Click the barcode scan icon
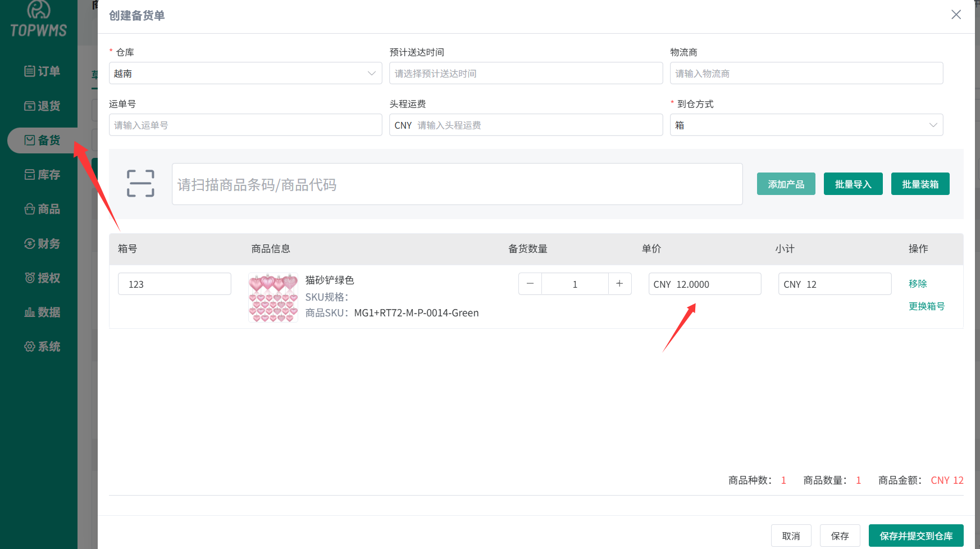 (140, 184)
